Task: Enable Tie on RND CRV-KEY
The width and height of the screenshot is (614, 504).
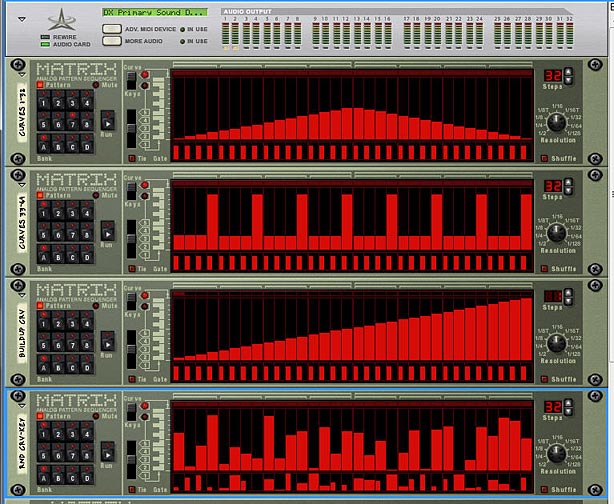Action: 132,490
